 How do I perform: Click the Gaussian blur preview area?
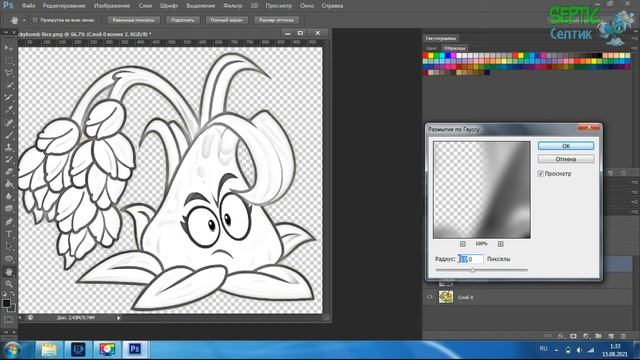click(x=482, y=190)
